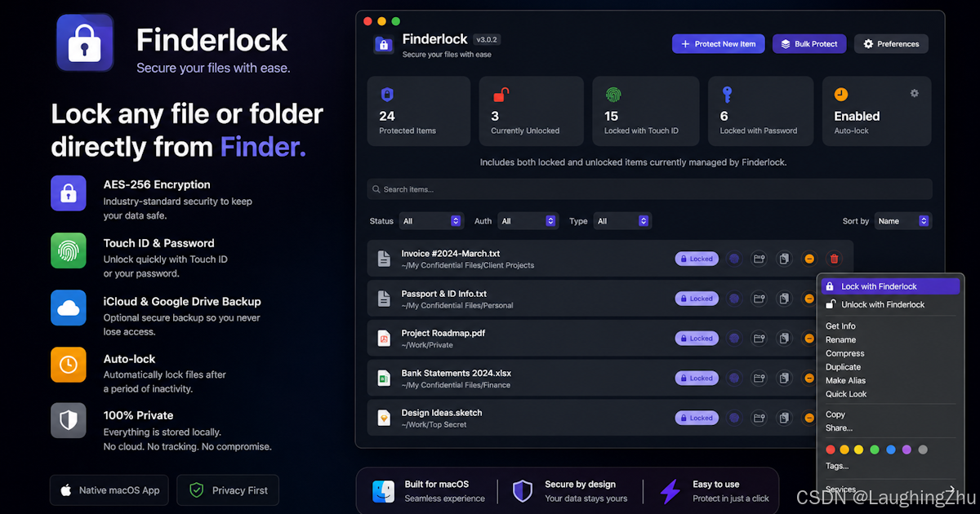The width and height of the screenshot is (980, 514).
Task: Click the file name Passport & ID Info.txt
Action: click(x=443, y=294)
